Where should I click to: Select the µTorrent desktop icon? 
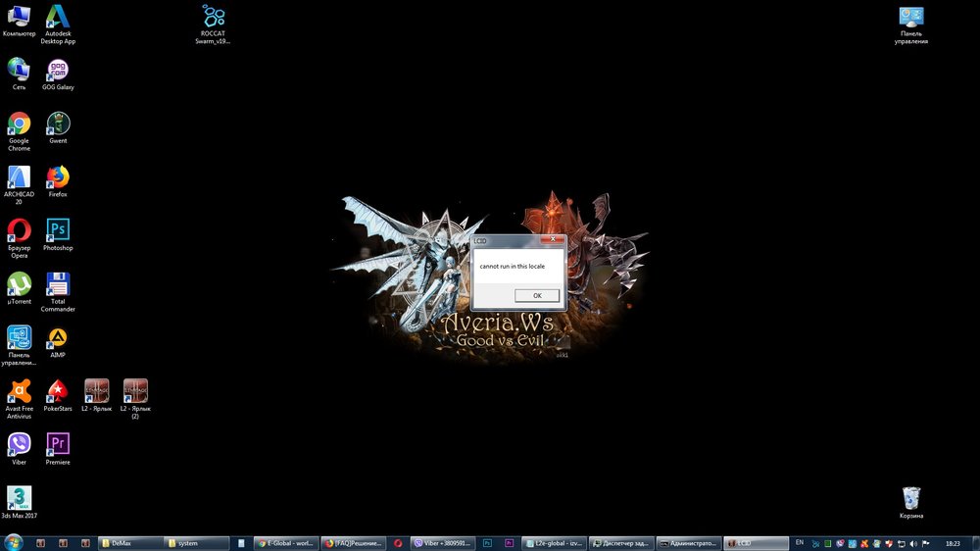pyautogui.click(x=19, y=284)
